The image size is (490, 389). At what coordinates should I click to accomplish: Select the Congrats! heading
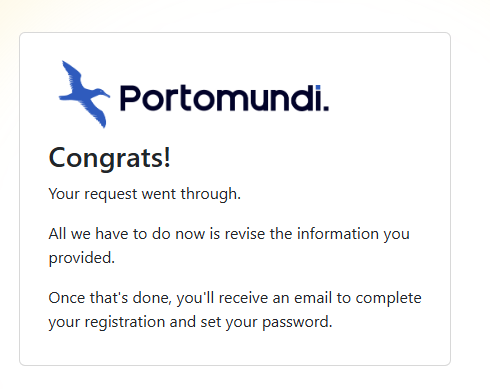coord(109,158)
